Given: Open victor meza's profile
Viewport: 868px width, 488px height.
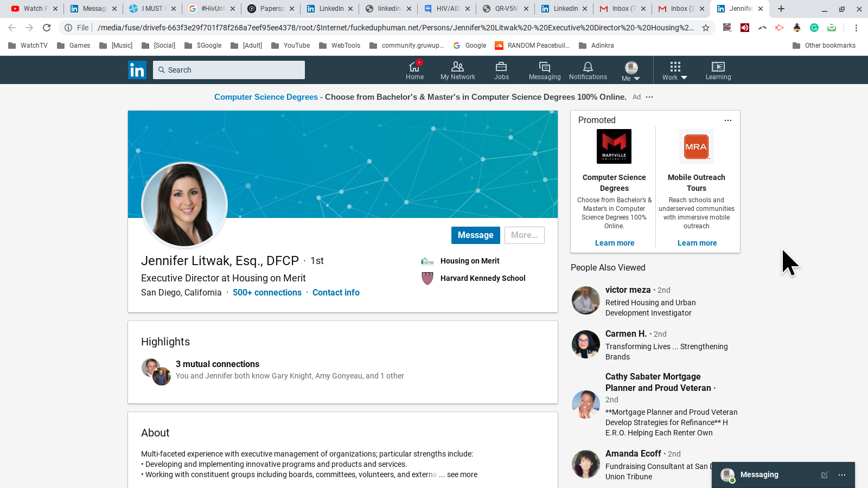Looking at the screenshot, I should pyautogui.click(x=628, y=290).
